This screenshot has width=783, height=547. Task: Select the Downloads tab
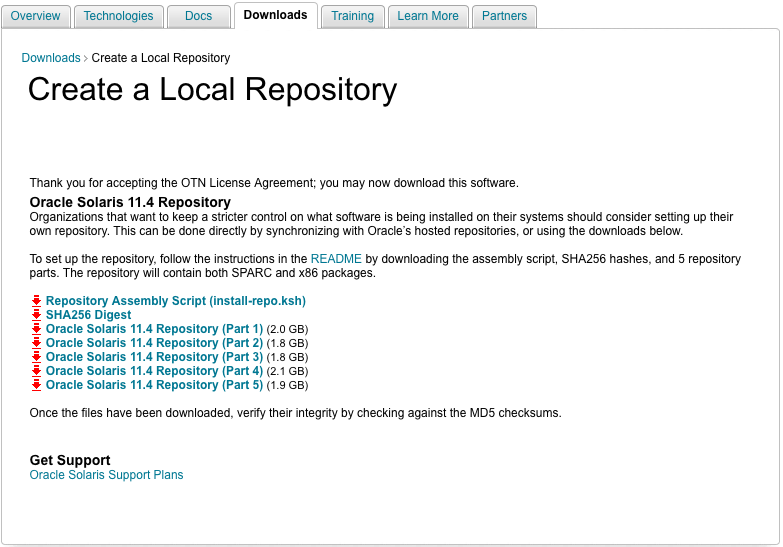point(275,15)
